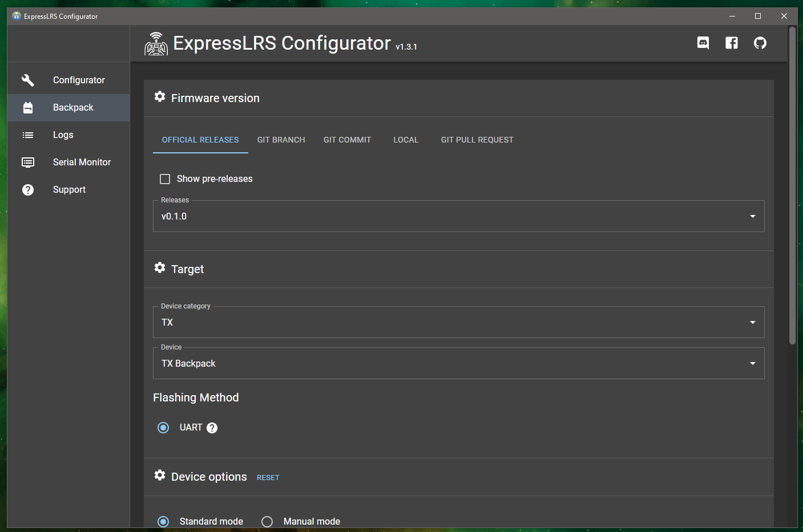This screenshot has height=532, width=803.
Task: Click the gear icon beside Target
Action: (160, 268)
